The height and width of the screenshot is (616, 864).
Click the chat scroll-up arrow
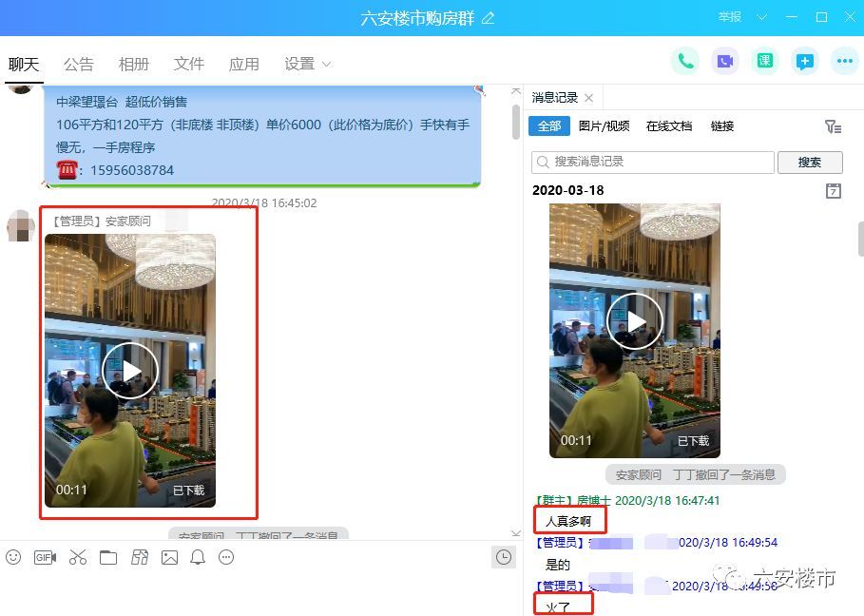pyautogui.click(x=516, y=91)
